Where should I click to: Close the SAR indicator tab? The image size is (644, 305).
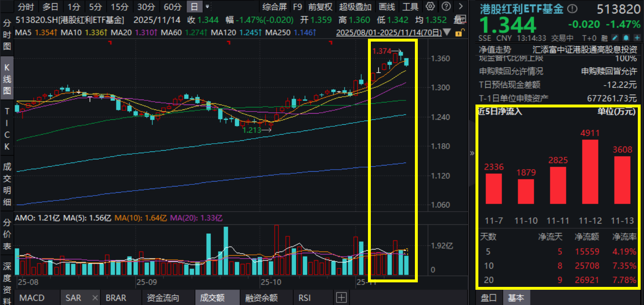click(95, 298)
